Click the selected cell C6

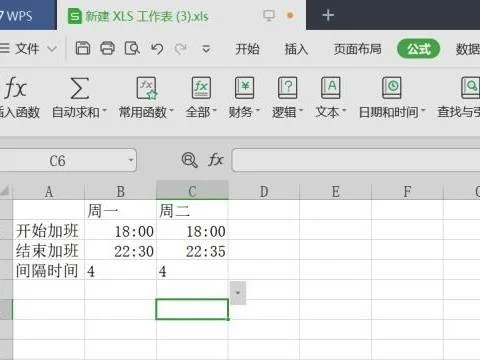[x=192, y=309]
